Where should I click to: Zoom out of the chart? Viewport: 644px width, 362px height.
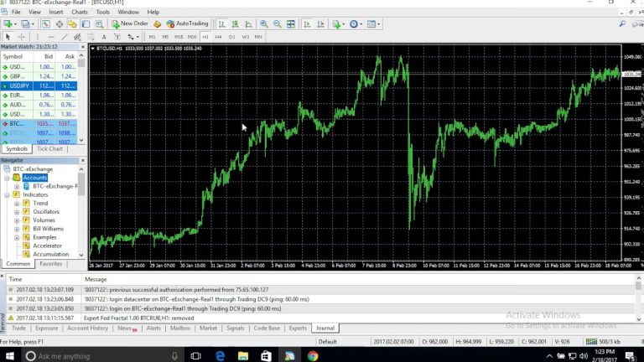coord(278,24)
